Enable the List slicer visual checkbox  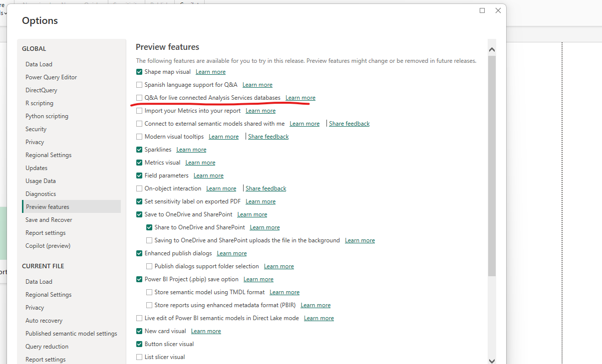139,357
